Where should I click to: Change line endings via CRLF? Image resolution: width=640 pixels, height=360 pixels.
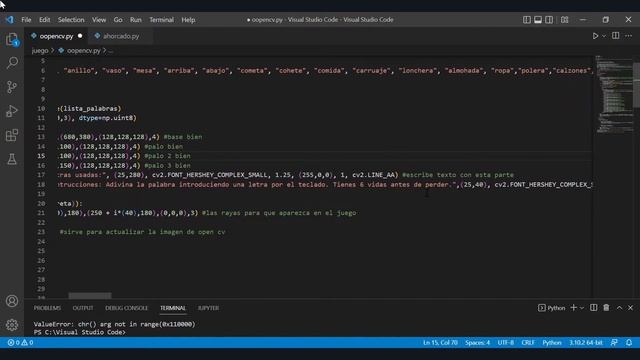(528, 342)
